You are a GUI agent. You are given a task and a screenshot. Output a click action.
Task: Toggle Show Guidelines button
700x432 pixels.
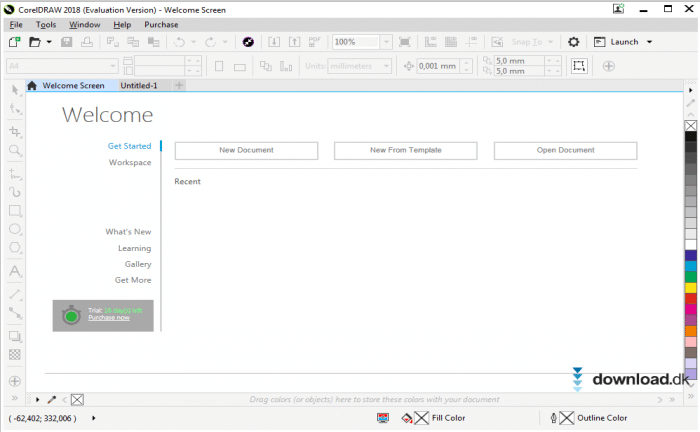[x=471, y=42]
